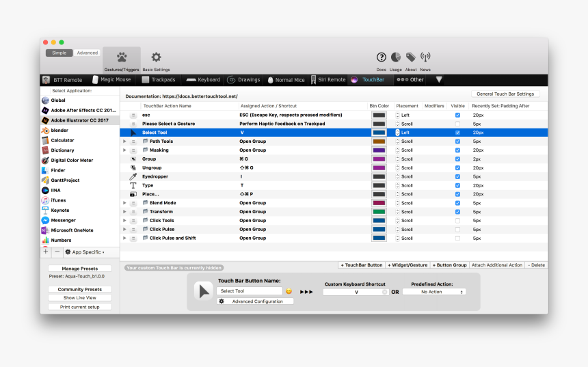Enable Visible for Please Select a Gesture
Image resolution: width=588 pixels, height=367 pixels.
point(457,124)
